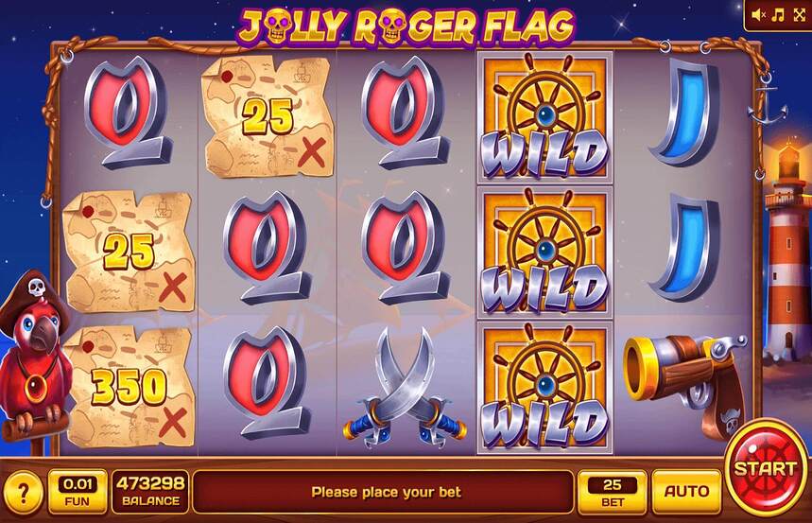
Task: Click the 350 treasure map symbol
Action: [130, 387]
